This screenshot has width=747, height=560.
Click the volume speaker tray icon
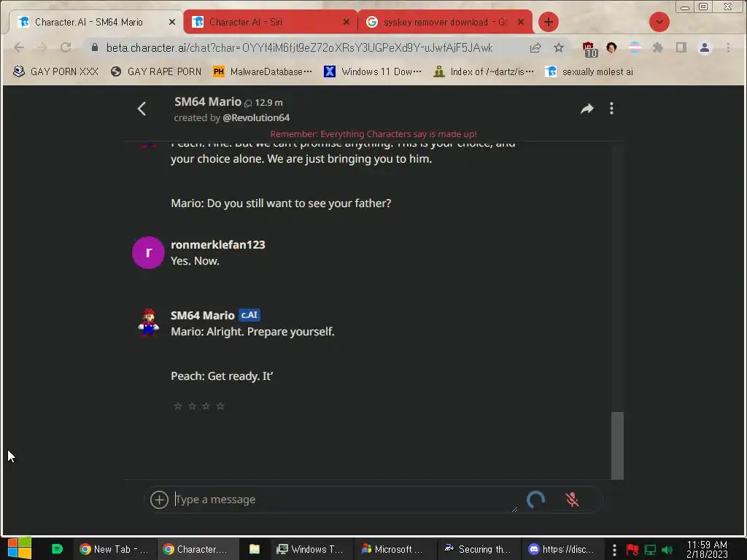[667, 550]
